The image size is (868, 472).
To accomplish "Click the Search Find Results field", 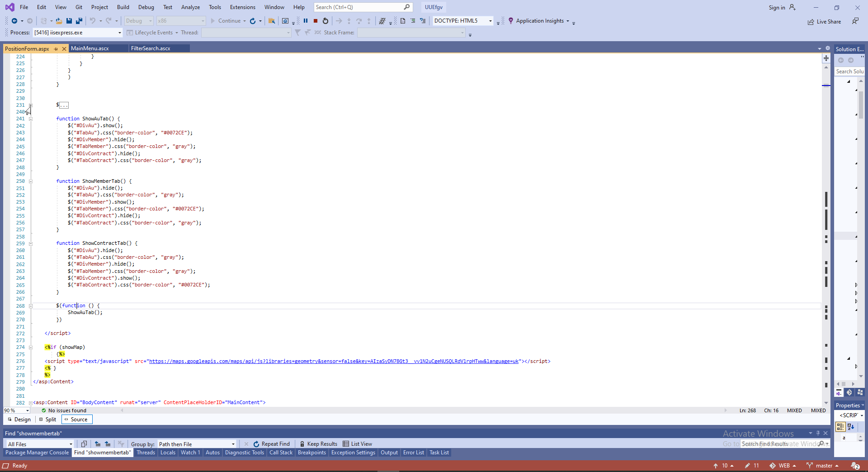I will (785, 444).
